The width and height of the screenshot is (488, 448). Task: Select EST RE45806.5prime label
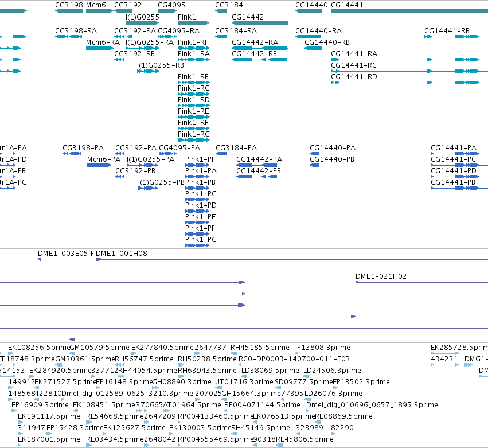tap(304, 439)
